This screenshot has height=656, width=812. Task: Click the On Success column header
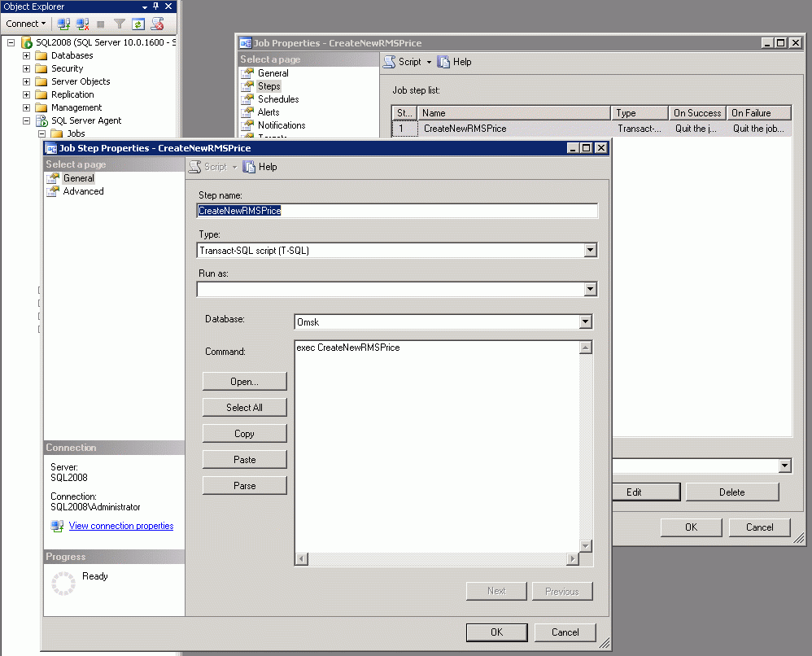(x=697, y=113)
